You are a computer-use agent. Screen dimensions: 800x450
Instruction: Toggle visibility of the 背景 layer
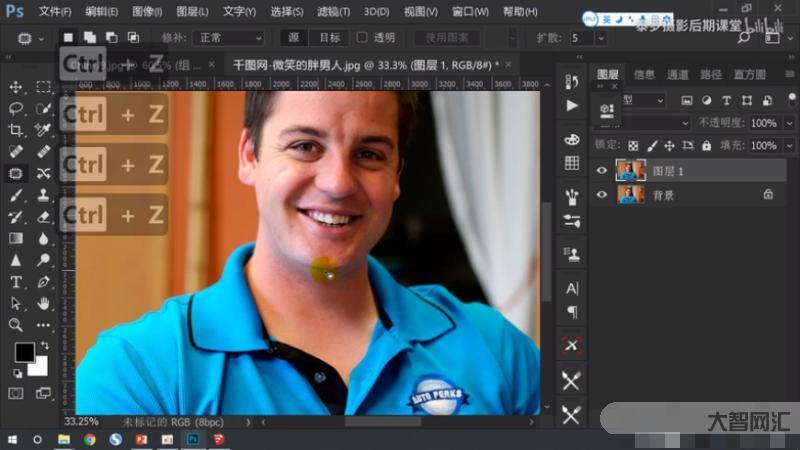tap(602, 195)
